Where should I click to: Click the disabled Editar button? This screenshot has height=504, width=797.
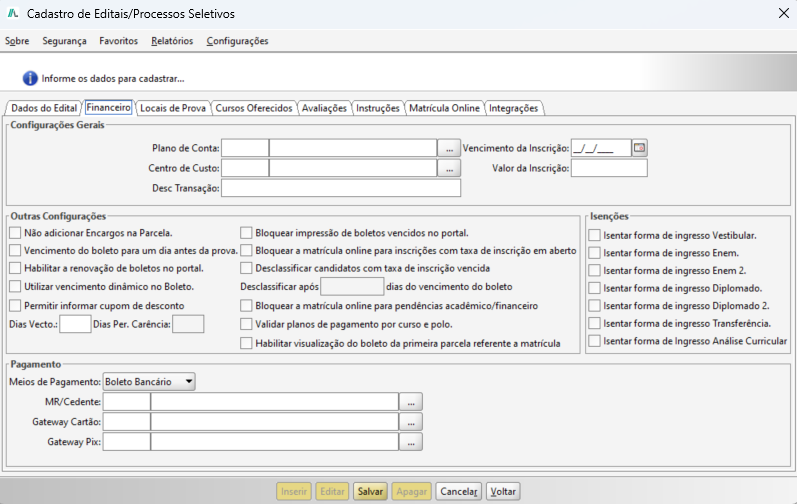coord(332,491)
